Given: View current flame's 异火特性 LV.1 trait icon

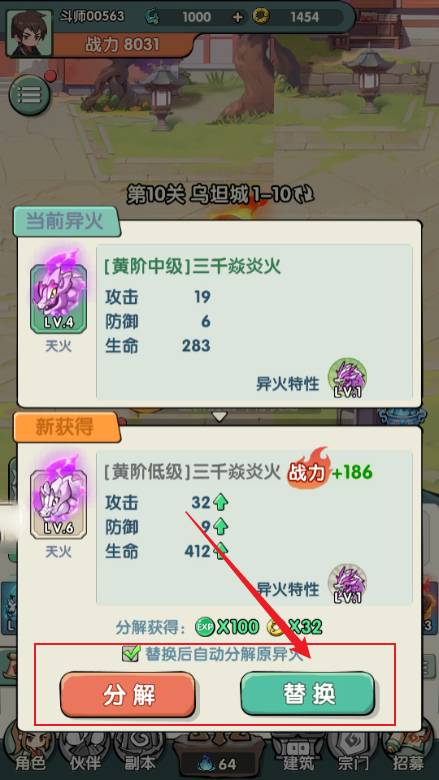Looking at the screenshot, I should (347, 378).
